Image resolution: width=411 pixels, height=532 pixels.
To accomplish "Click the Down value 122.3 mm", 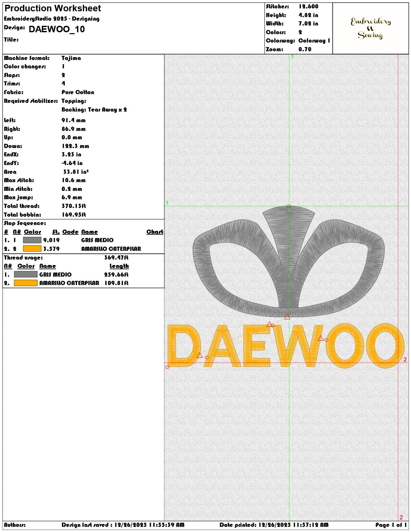I will 75,146.
